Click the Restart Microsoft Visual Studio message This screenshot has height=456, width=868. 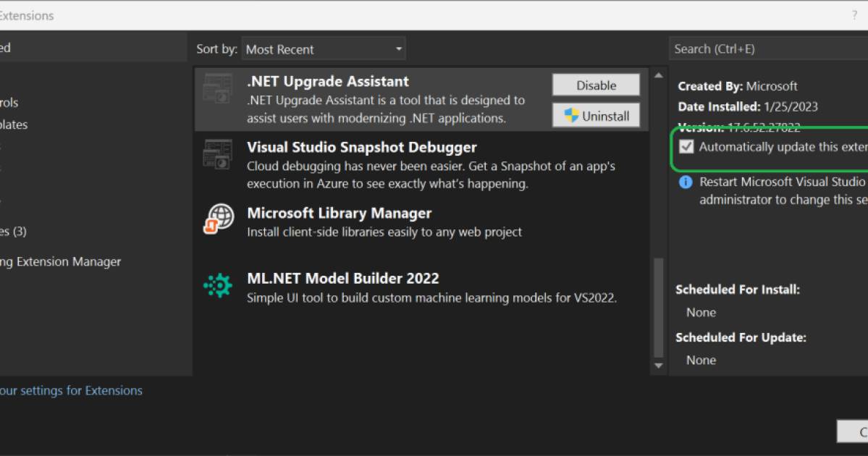coord(783,191)
